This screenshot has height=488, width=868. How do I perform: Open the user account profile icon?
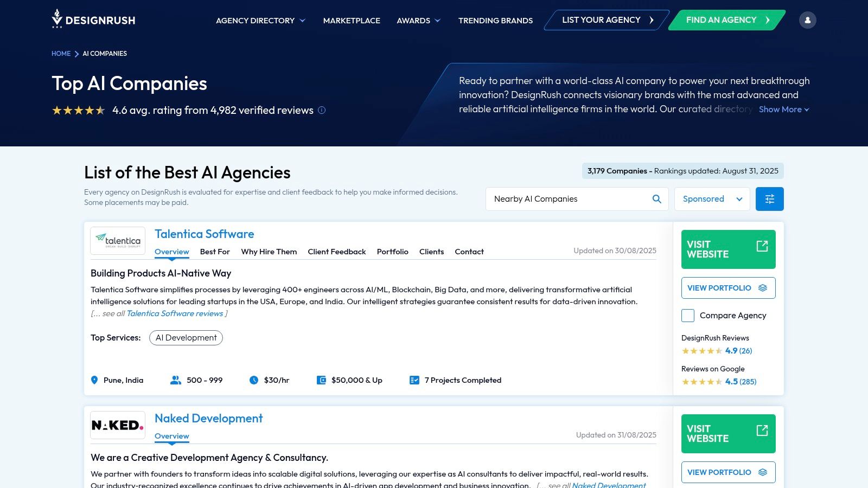point(807,20)
